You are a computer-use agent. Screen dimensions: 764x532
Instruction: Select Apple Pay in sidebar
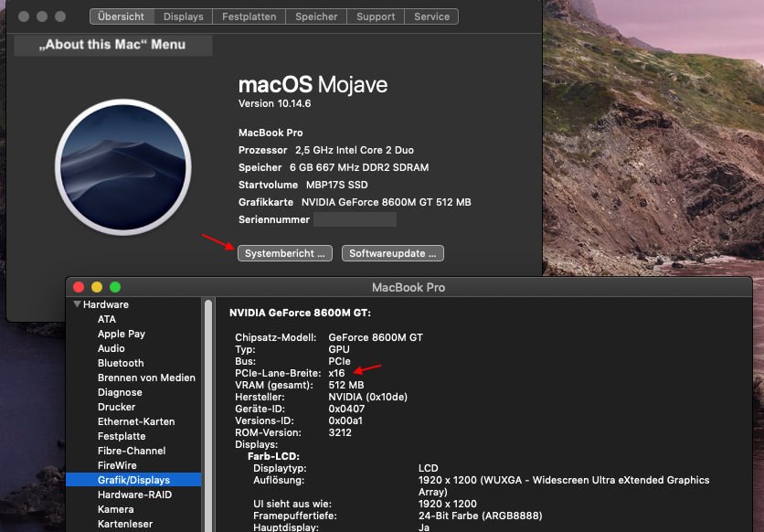coord(122,334)
